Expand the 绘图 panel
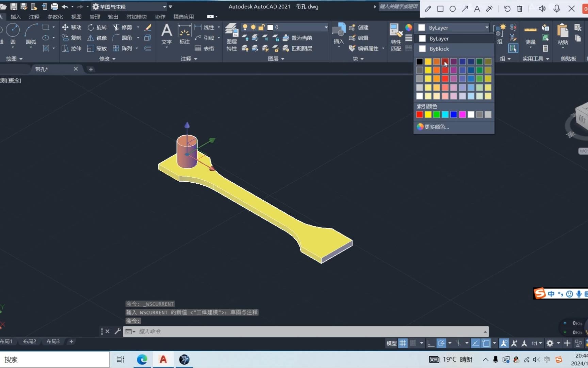The image size is (588, 368). pyautogui.click(x=15, y=59)
